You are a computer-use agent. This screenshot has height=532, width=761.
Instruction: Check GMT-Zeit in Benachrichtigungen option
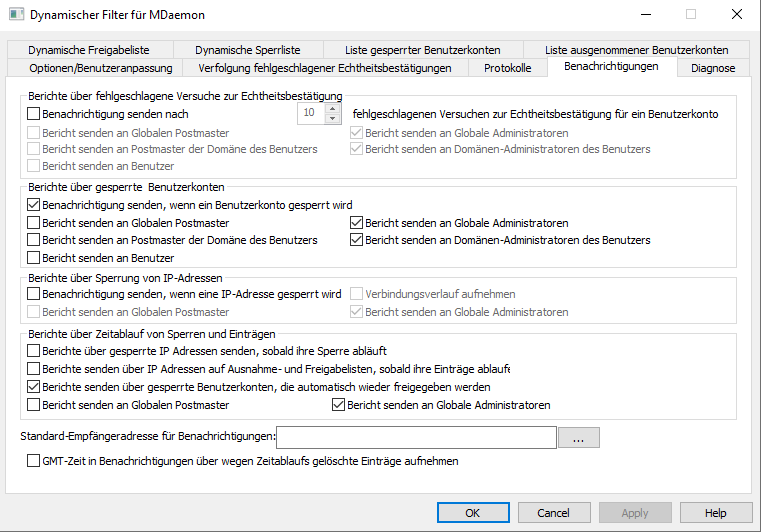34,462
